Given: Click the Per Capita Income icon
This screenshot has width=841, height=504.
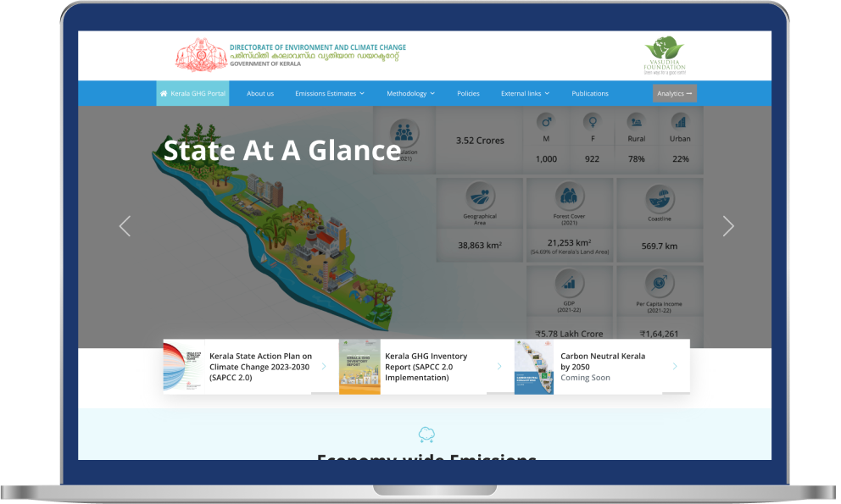Looking at the screenshot, I should [x=660, y=284].
